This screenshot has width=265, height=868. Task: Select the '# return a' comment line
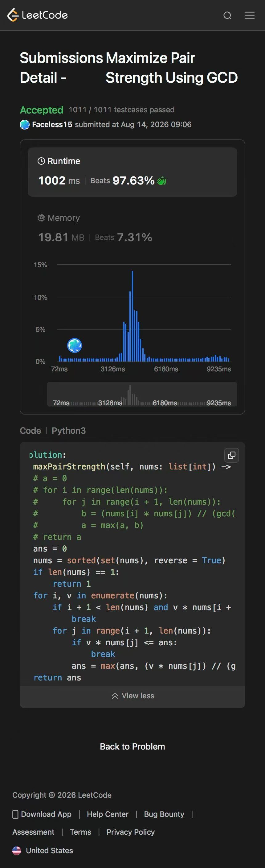[x=57, y=537]
